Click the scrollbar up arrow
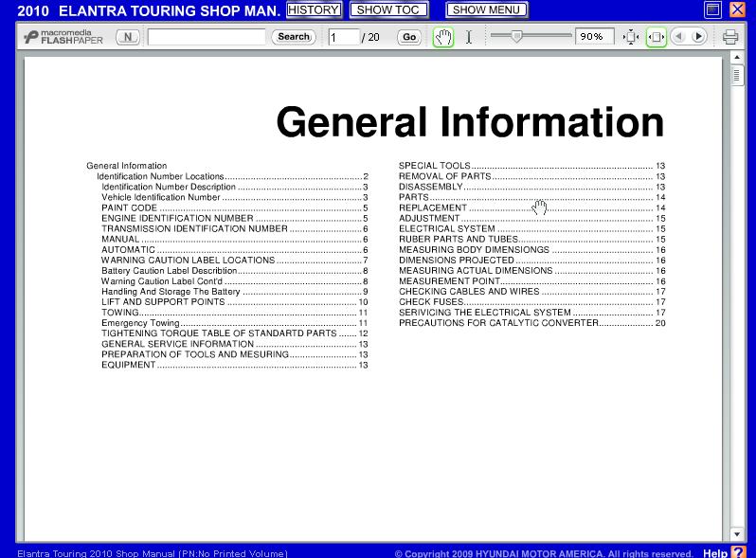 click(737, 58)
